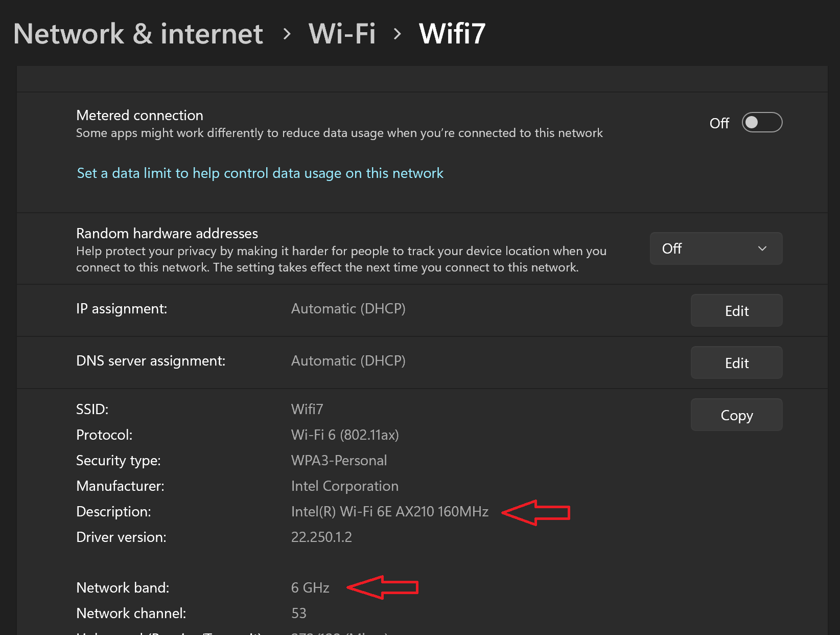Select network channel value 53

tap(299, 613)
